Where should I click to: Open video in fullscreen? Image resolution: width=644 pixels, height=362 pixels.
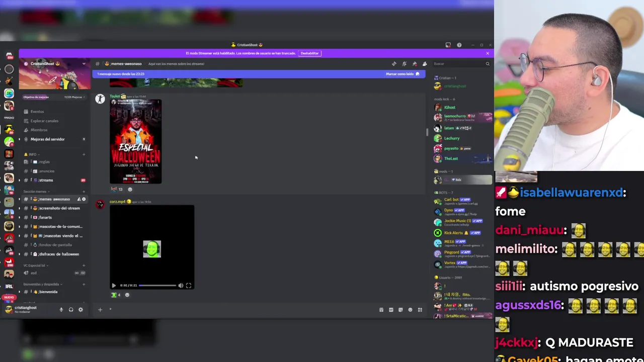pyautogui.click(x=189, y=285)
